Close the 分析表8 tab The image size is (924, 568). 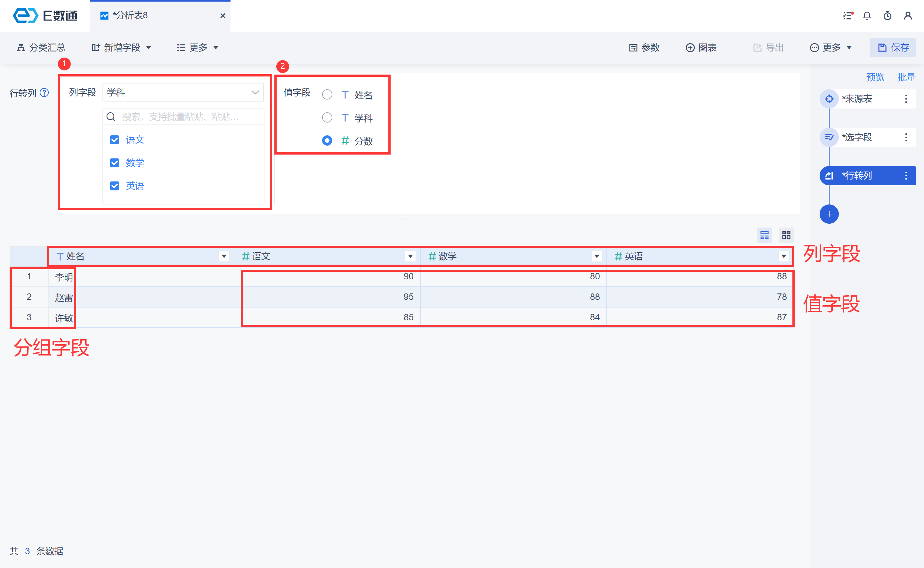pyautogui.click(x=223, y=16)
